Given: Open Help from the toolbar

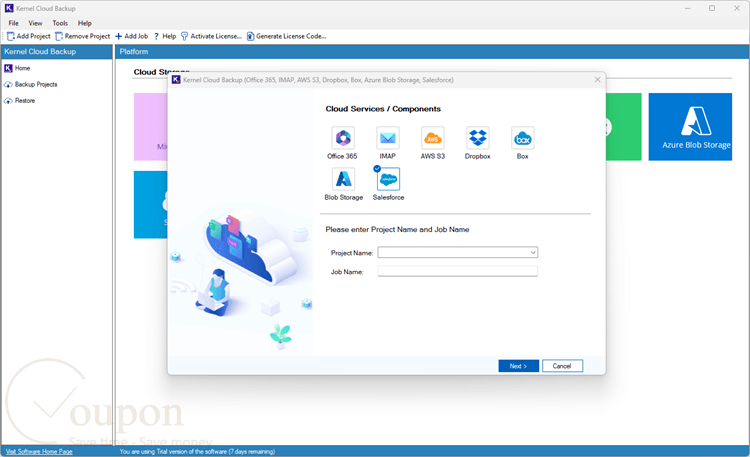Looking at the screenshot, I should (165, 36).
